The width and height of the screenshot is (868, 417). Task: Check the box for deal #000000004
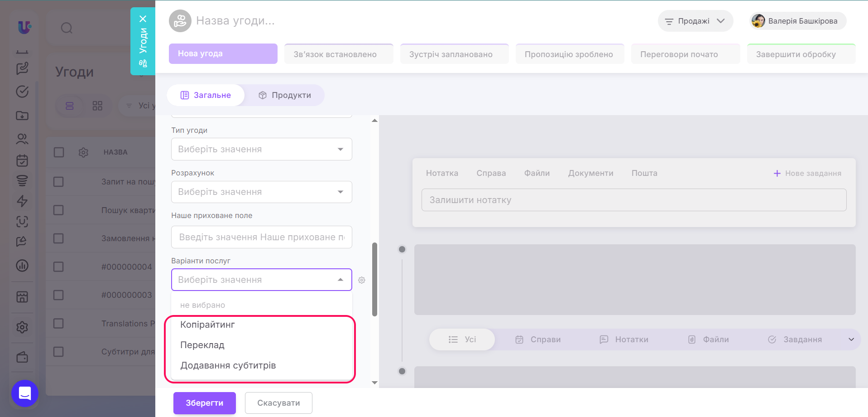pos(58,267)
